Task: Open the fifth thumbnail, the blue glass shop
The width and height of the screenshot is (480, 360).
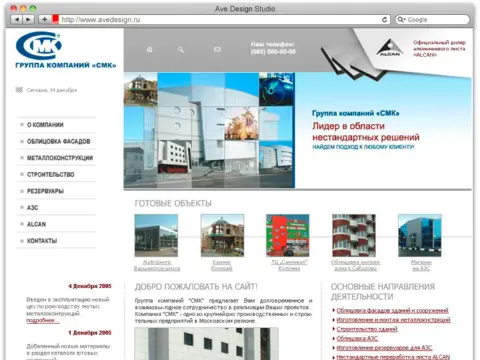Action: 420,235
